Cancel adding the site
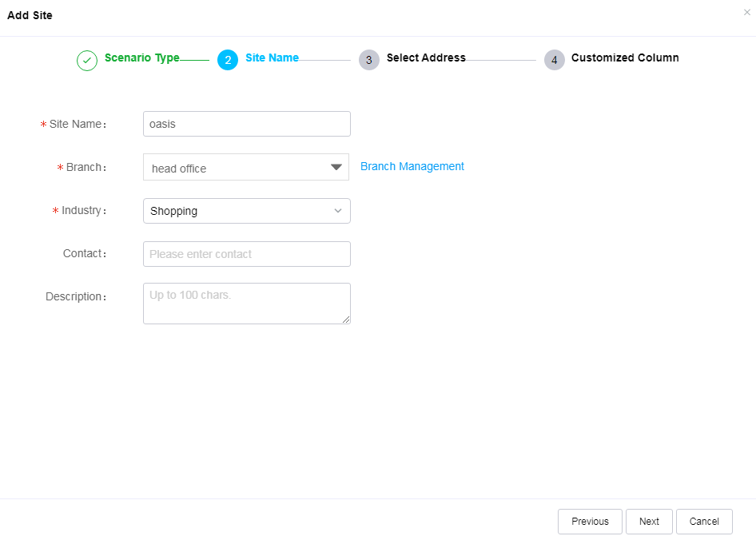The width and height of the screenshot is (756, 540). coord(704,521)
